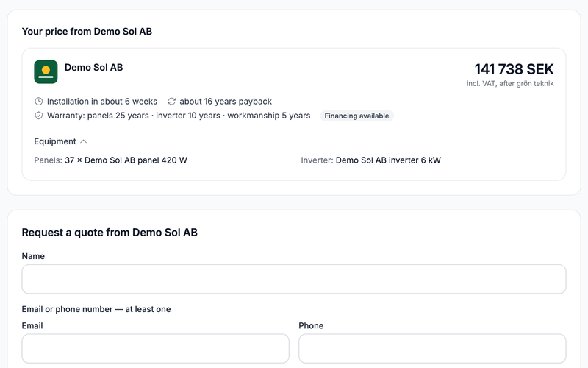
Task: Click the Demo Sol AB sun logo
Action: click(x=46, y=71)
